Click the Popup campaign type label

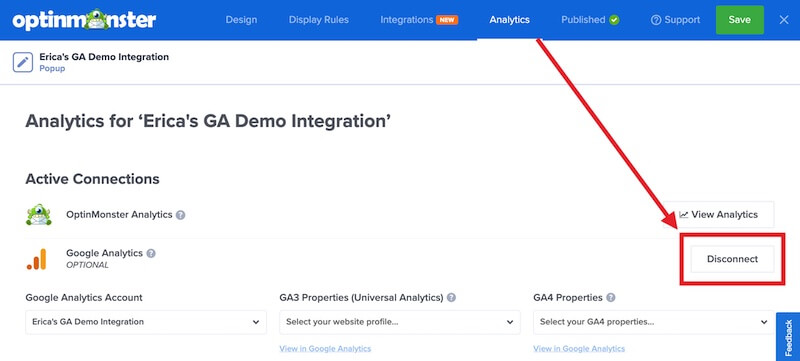(x=52, y=68)
